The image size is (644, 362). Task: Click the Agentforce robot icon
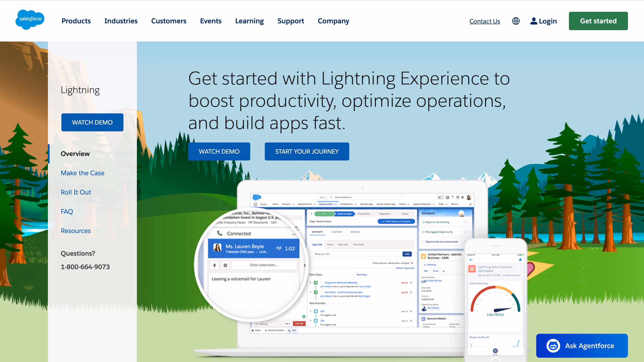(x=553, y=346)
